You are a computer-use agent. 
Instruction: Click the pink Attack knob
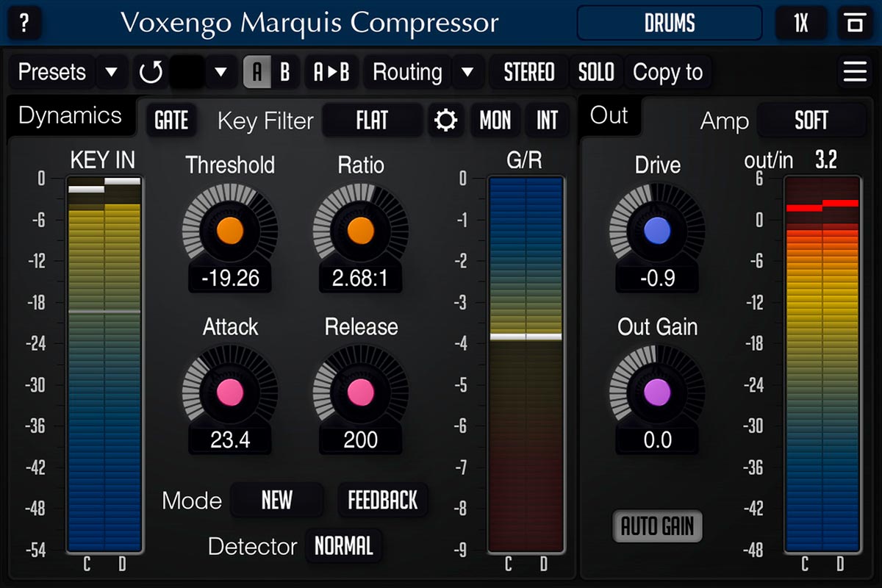pos(229,392)
